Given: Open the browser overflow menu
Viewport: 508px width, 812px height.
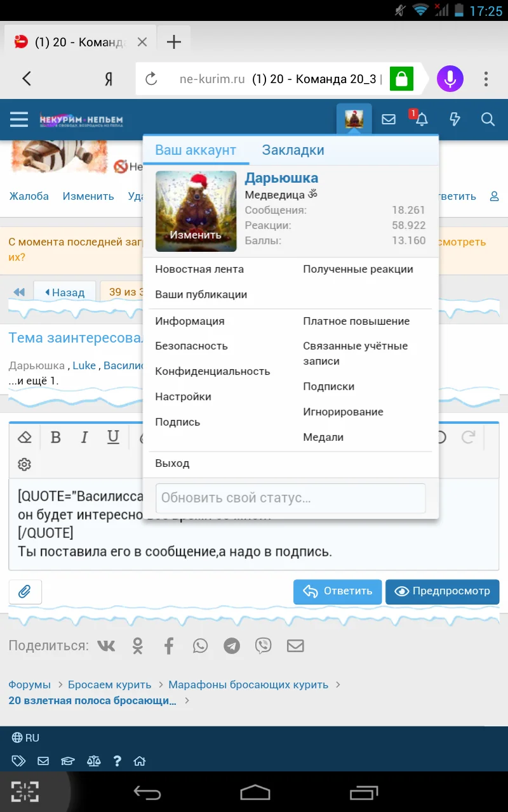Looking at the screenshot, I should [486, 78].
